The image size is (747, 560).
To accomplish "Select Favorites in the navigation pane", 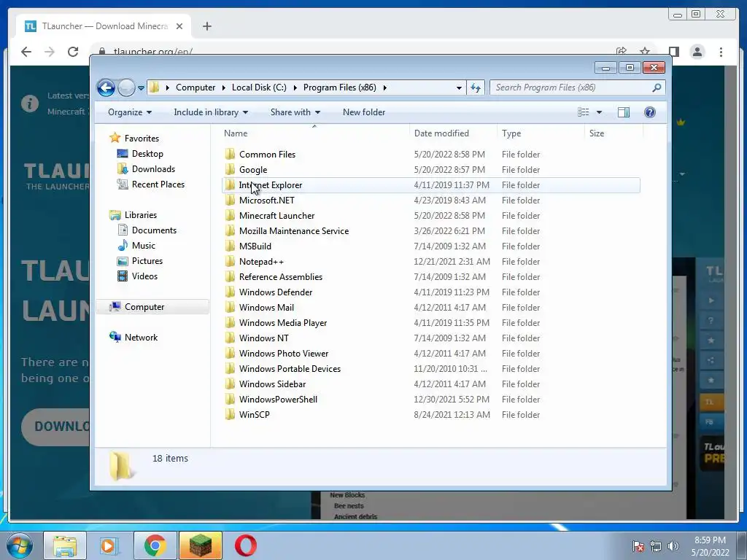I will [142, 139].
